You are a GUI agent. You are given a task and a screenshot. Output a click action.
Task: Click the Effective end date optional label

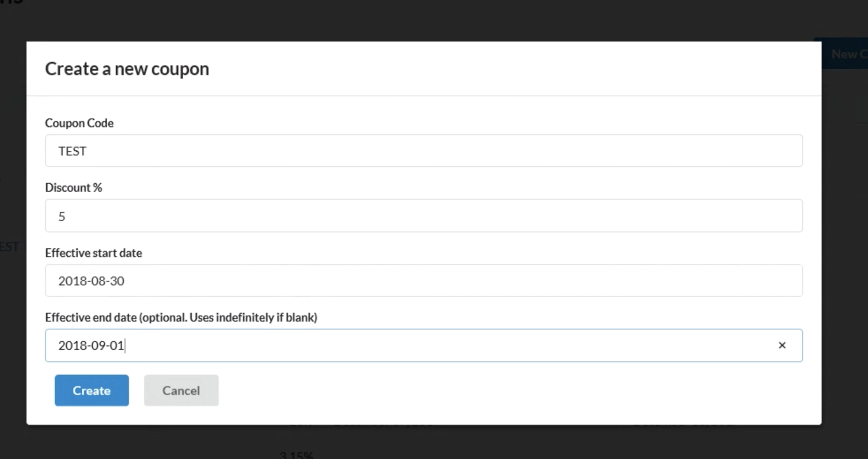tap(181, 318)
